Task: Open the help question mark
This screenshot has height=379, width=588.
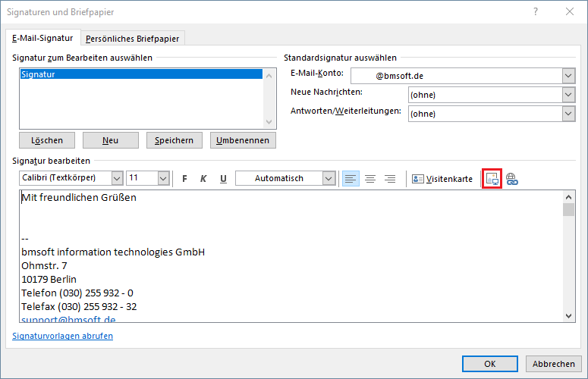Action: point(536,11)
